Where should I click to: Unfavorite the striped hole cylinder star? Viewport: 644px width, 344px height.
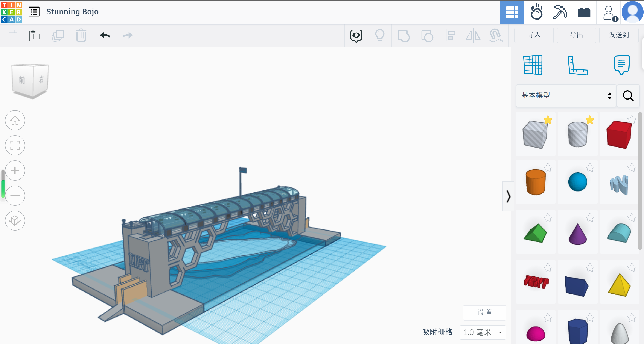590,120
